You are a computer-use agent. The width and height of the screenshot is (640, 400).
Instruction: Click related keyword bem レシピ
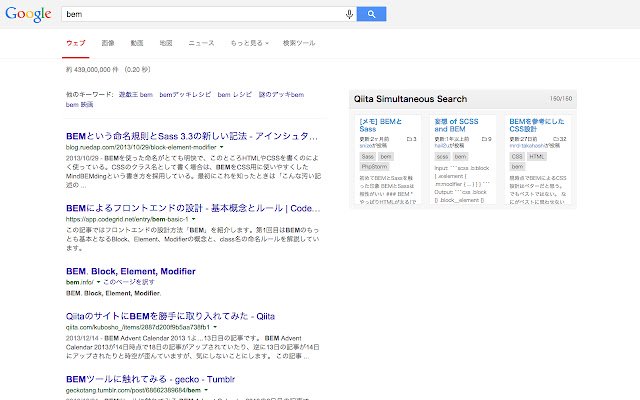point(235,95)
